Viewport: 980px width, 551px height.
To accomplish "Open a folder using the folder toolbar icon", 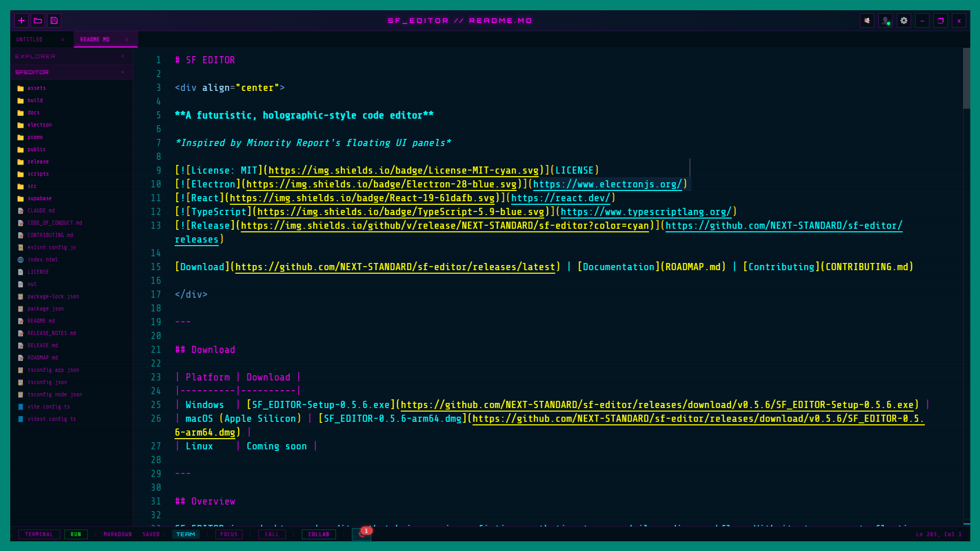I will point(38,20).
